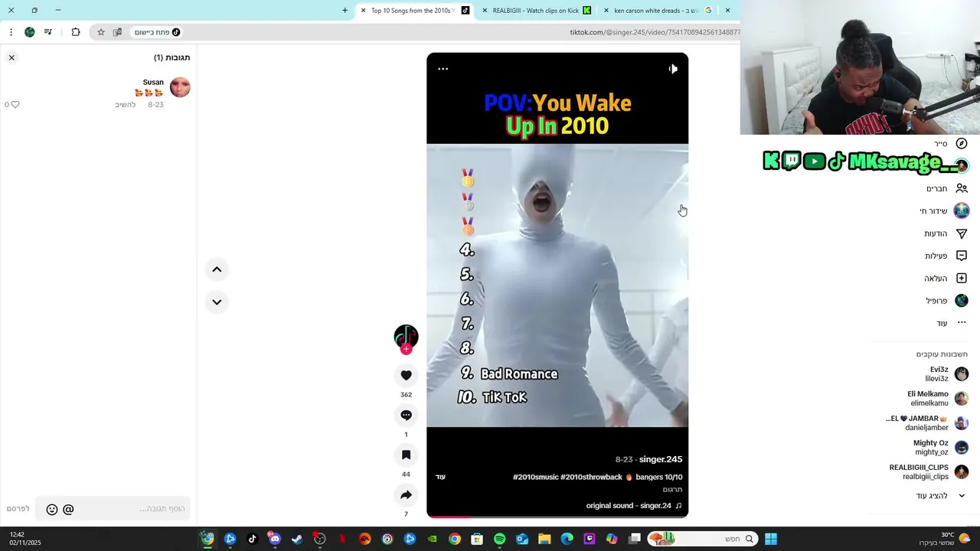Bookmark the video with the save icon

tap(406, 455)
